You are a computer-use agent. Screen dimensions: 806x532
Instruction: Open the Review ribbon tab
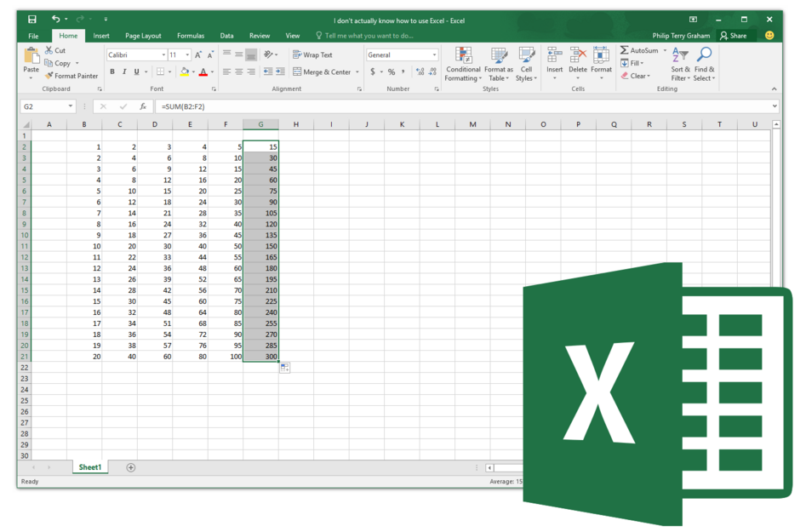[x=260, y=35]
